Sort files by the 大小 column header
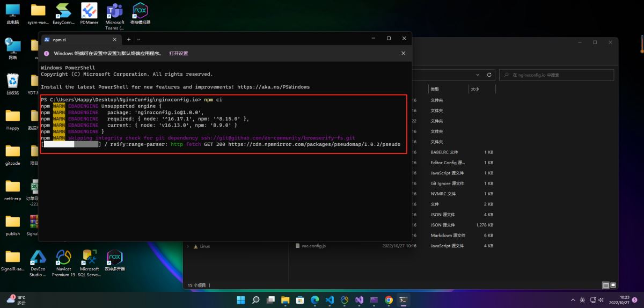Viewport: 644px width, 308px height. tap(475, 89)
